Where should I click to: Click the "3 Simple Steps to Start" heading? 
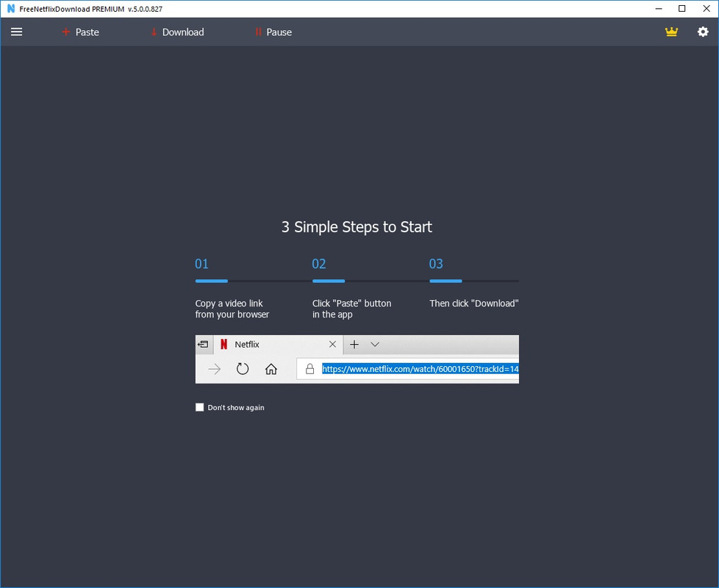pyautogui.click(x=357, y=227)
